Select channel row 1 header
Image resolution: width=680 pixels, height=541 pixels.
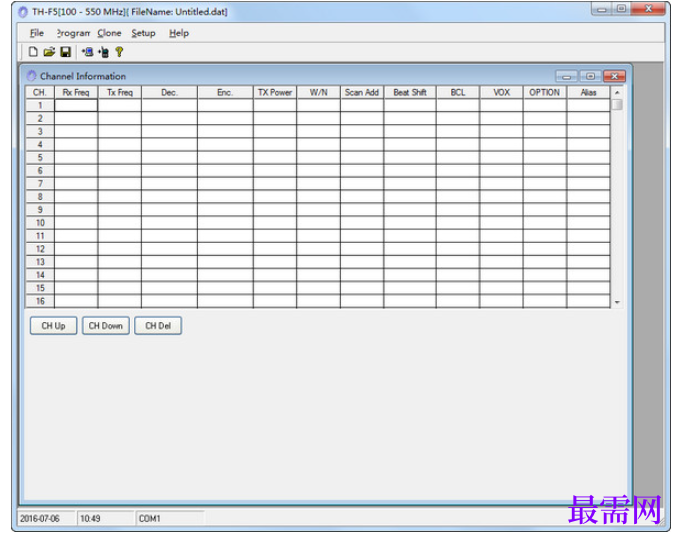[x=40, y=105]
